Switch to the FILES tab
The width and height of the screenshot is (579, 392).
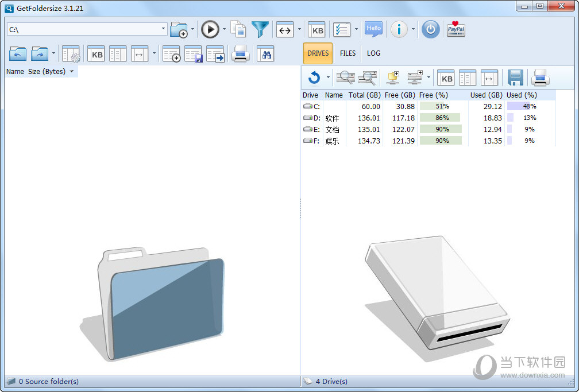click(348, 53)
